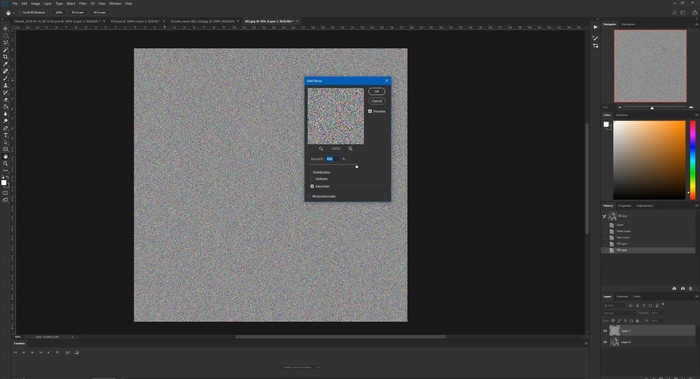The width and height of the screenshot is (700, 379).
Task: Click the search icon at top right
Action: click(675, 12)
